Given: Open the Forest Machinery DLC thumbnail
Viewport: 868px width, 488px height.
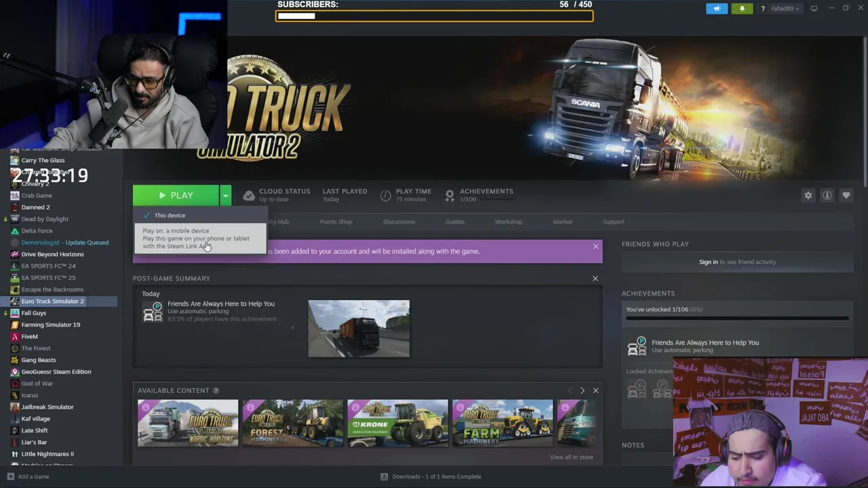Looking at the screenshot, I should click(x=293, y=423).
